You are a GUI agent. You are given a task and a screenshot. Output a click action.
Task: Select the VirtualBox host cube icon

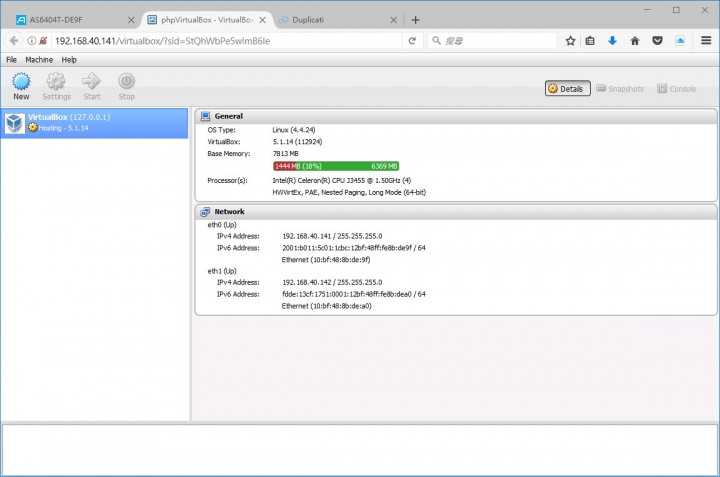[15, 123]
